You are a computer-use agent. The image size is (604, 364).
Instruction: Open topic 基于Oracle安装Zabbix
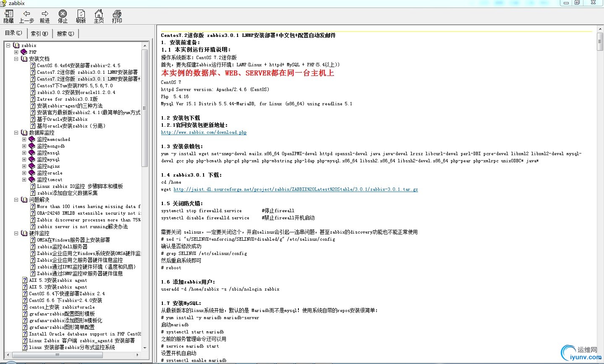[62, 119]
